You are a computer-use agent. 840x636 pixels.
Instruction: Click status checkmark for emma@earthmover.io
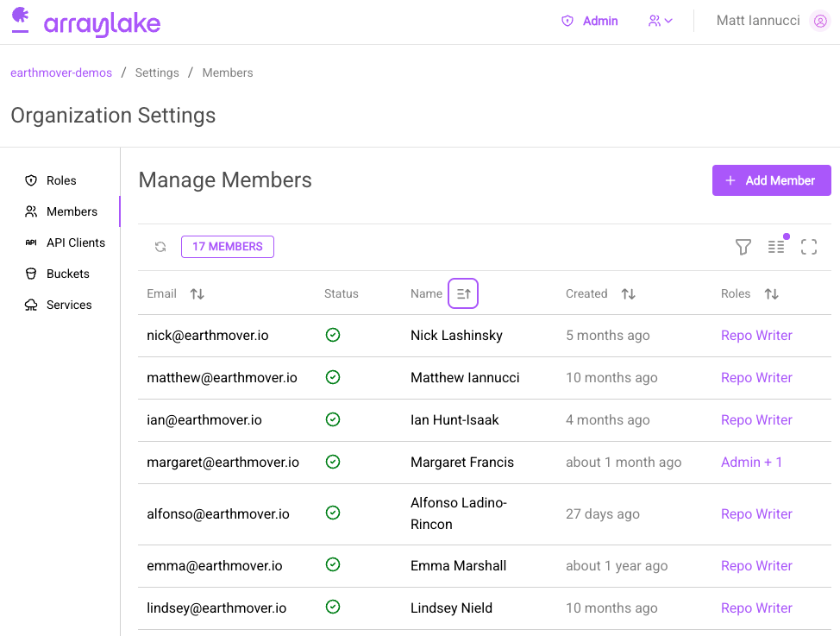(333, 564)
